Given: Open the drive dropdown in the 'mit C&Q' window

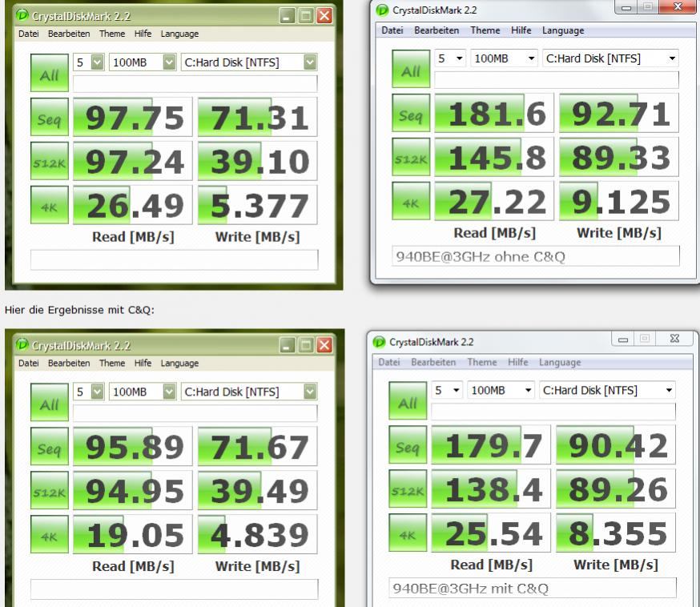Looking at the screenshot, I should pos(608,390).
